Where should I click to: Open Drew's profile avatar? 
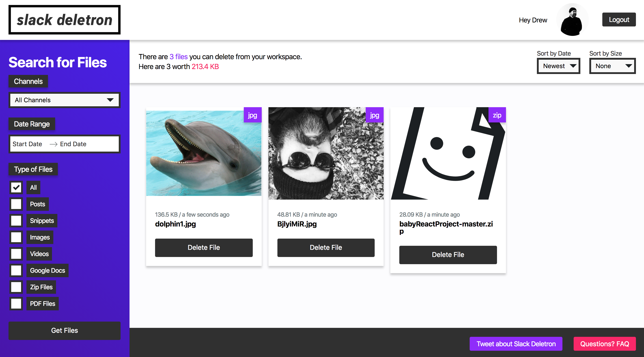point(572,20)
